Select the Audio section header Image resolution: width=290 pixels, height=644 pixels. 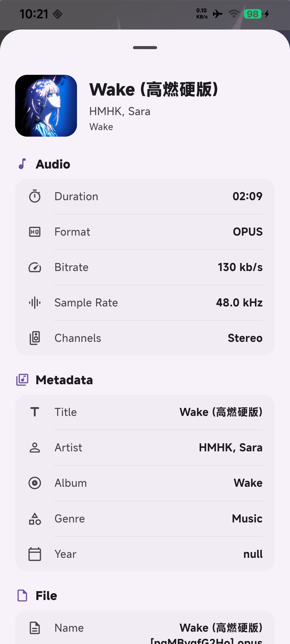pyautogui.click(x=44, y=164)
